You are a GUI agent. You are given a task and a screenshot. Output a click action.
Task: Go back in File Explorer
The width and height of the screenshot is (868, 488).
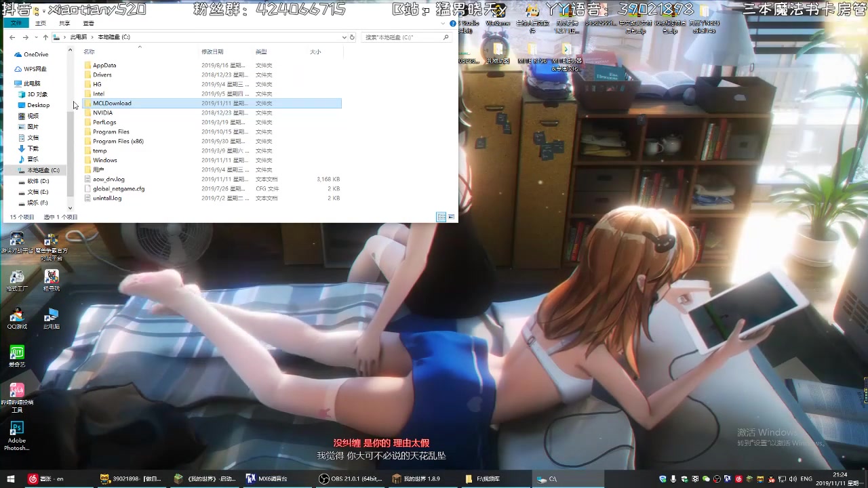(x=12, y=37)
